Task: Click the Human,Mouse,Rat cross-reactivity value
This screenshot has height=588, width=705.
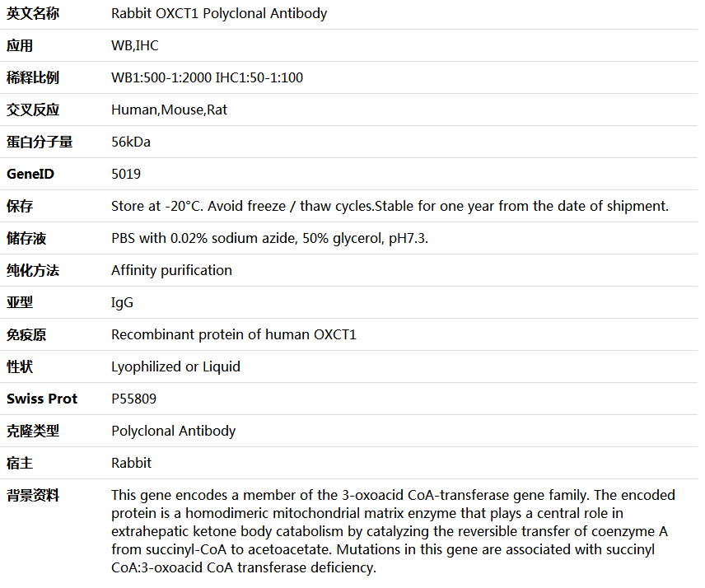Action: coord(169,110)
